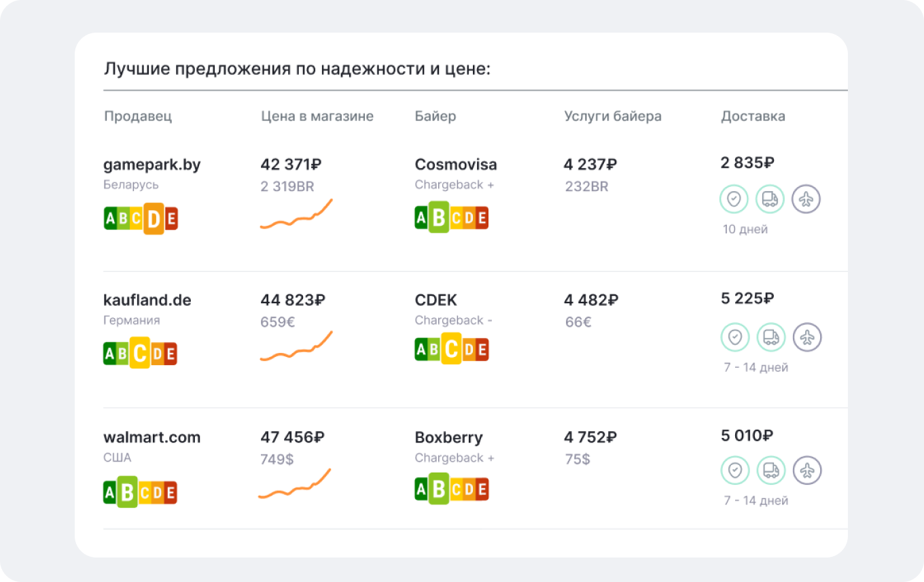Click the 10 дней delivery time
The height and width of the screenshot is (582, 924).
(x=745, y=229)
